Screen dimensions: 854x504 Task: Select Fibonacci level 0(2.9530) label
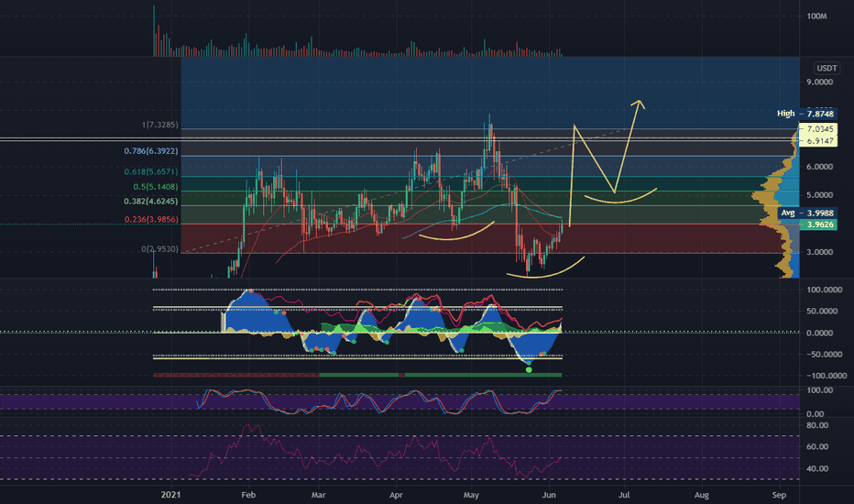point(159,249)
